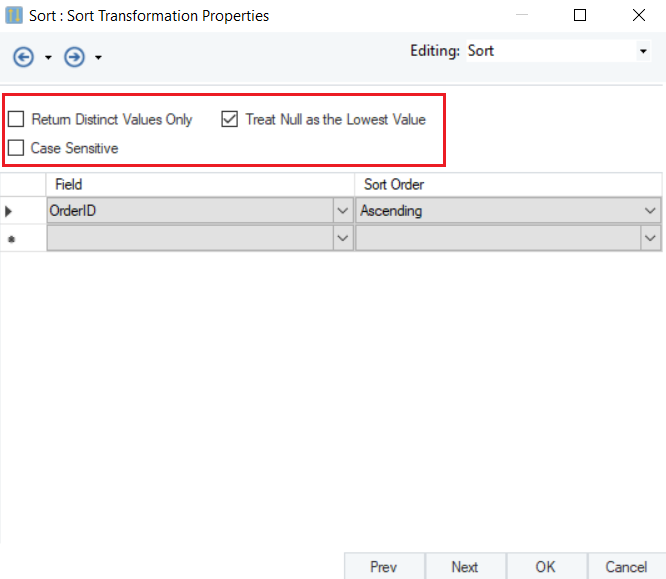This screenshot has height=579, width=666.
Task: Select the OrderID row using row arrow
Action: point(11,211)
